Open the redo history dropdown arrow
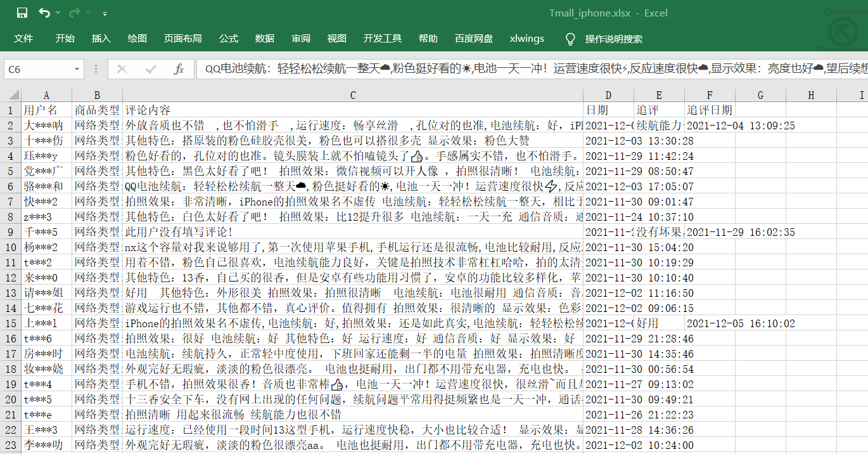 coord(88,13)
